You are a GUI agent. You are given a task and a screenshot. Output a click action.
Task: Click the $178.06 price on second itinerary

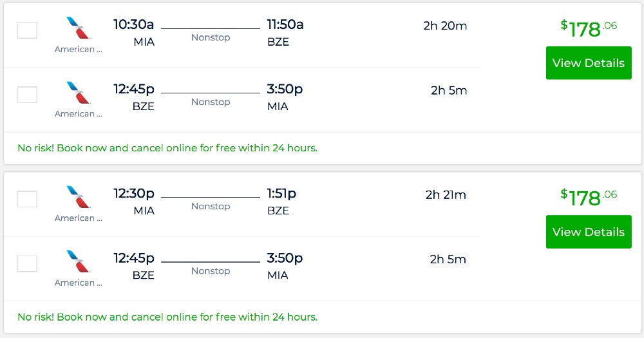tap(589, 197)
